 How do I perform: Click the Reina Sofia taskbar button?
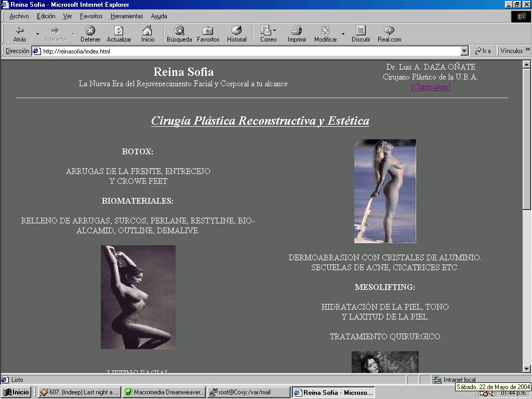pos(334,392)
